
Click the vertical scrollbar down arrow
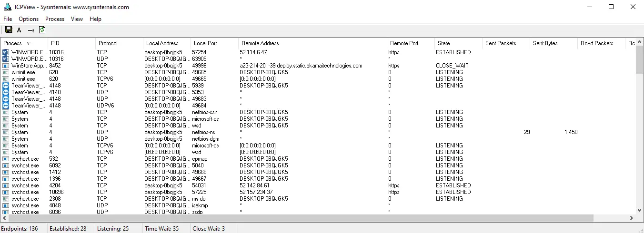click(640, 210)
